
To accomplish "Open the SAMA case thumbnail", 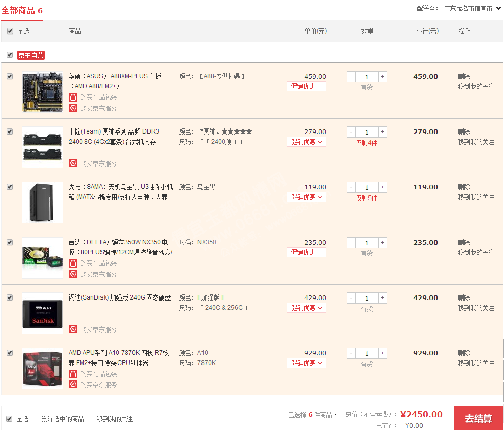I will coord(43,202).
